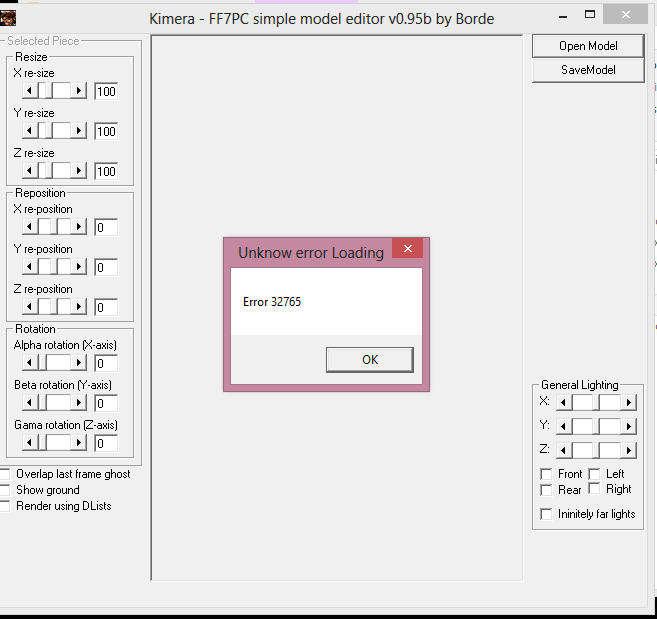Click the Y re-position value field
Screen dimensions: 657x619
pos(106,267)
